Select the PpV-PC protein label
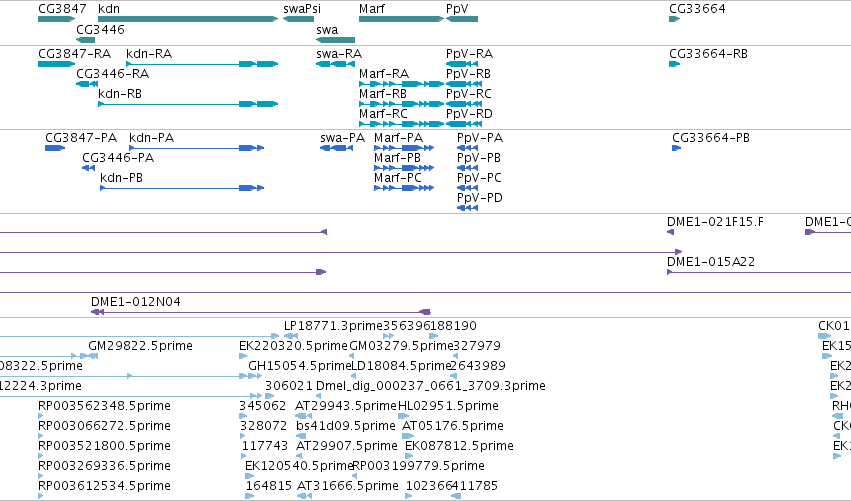851x501 pixels. click(x=479, y=178)
